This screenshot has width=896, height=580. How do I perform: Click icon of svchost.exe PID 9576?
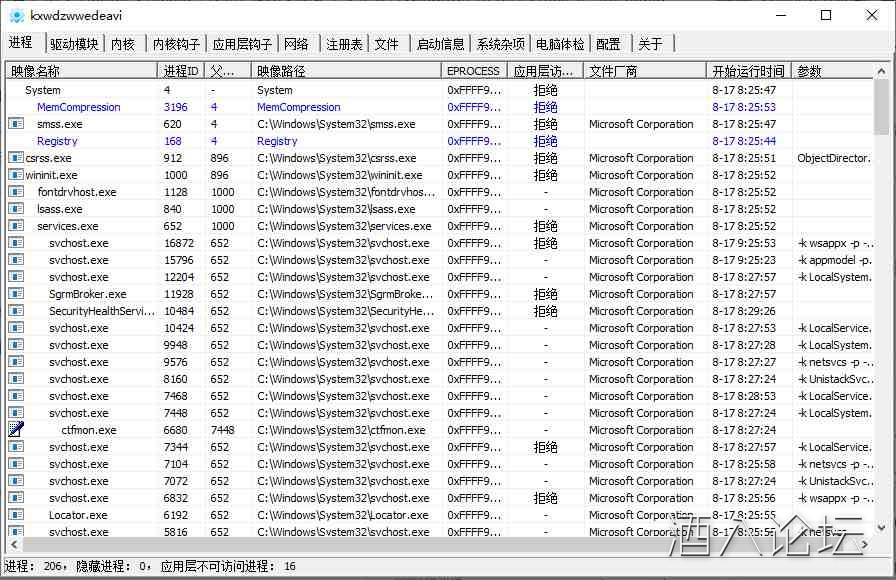point(16,361)
